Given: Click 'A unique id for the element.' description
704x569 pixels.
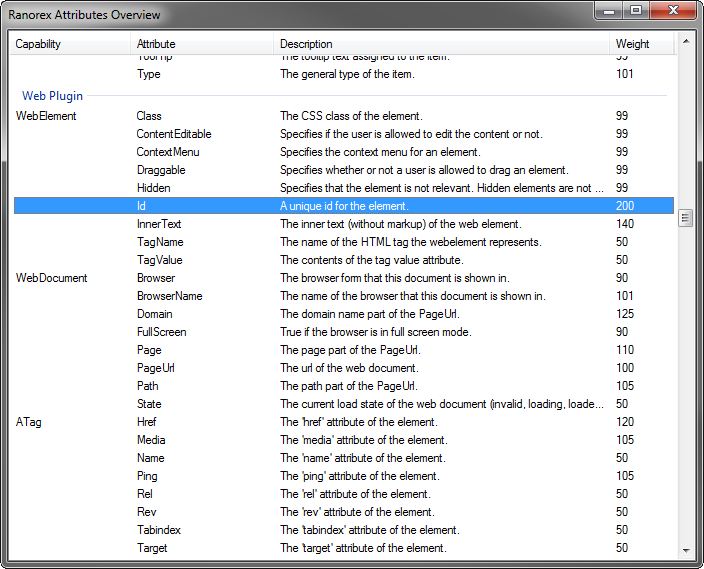Looking at the screenshot, I should [x=344, y=206].
